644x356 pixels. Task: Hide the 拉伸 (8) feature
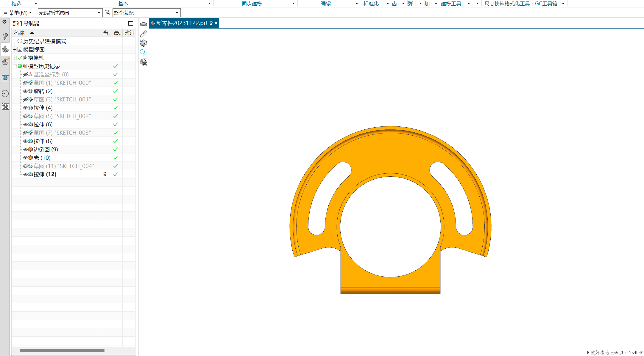coord(25,141)
